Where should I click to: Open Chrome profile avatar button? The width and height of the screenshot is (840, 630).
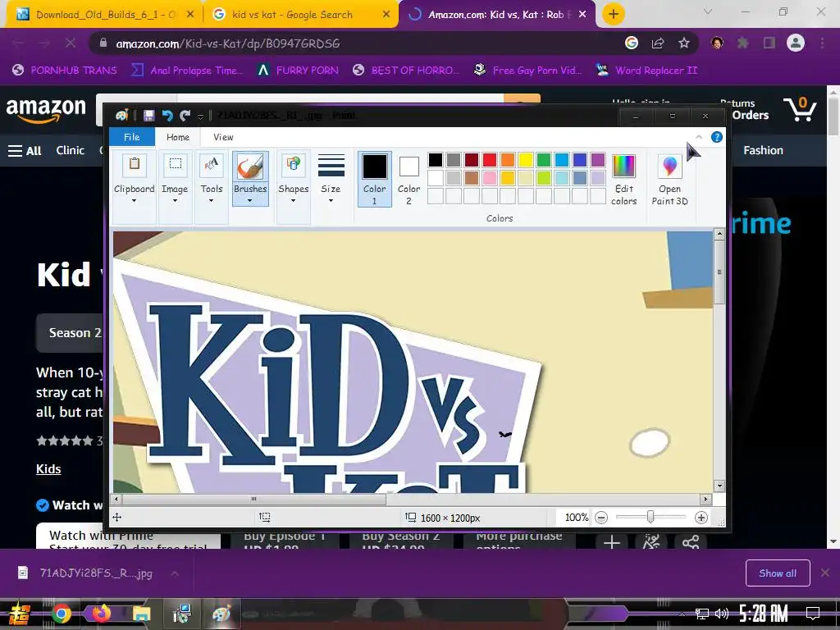796,43
